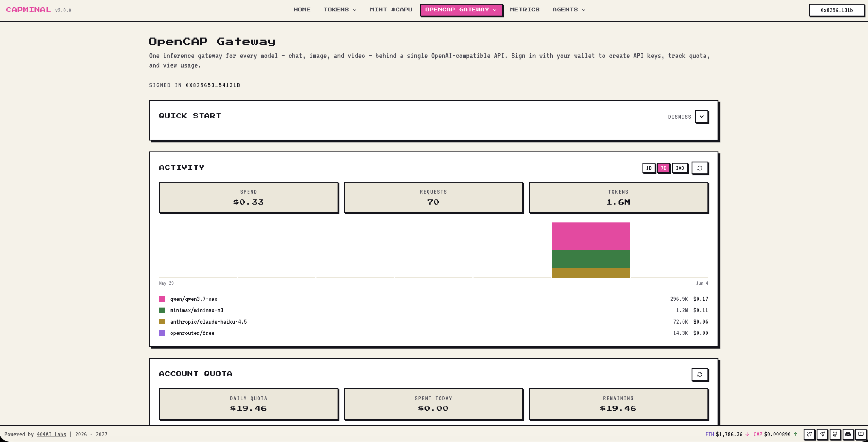Click the qwen/qwen3.7-max legend label
Viewport: 868px width, 442px height.
[194, 299]
